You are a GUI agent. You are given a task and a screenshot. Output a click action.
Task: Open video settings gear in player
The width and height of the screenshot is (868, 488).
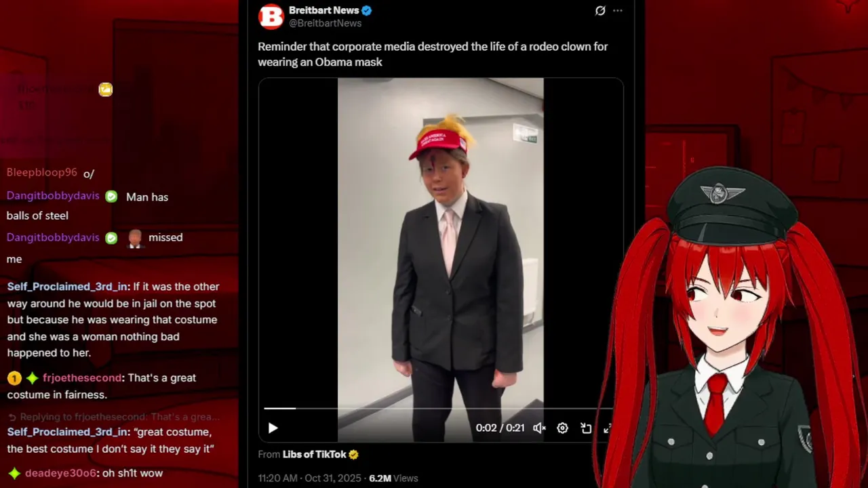[x=562, y=428]
